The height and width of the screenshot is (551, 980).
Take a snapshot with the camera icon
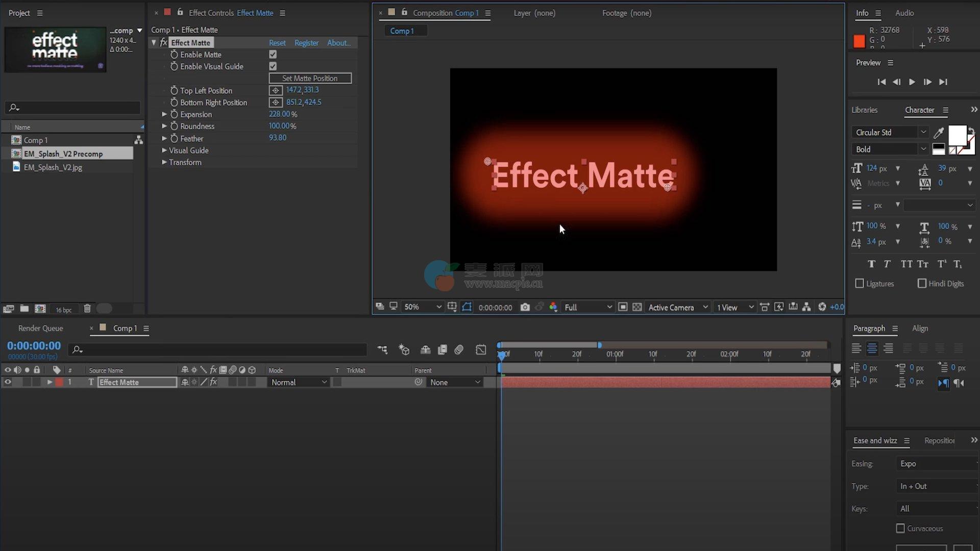pyautogui.click(x=525, y=307)
